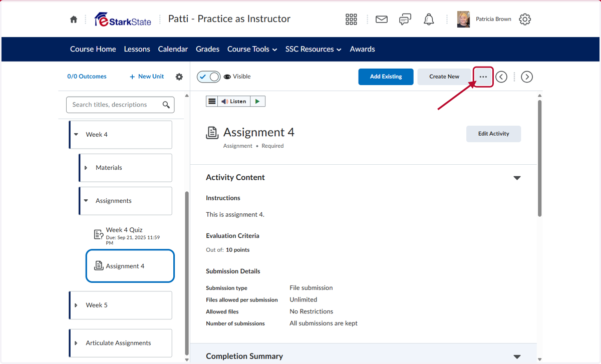
Task: Open lessons settings gear beside New Unit
Action: coord(179,77)
